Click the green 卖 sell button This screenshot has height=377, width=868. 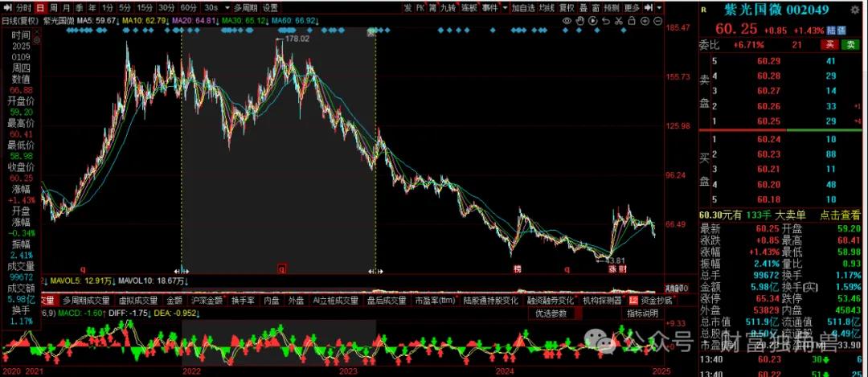[x=850, y=45]
